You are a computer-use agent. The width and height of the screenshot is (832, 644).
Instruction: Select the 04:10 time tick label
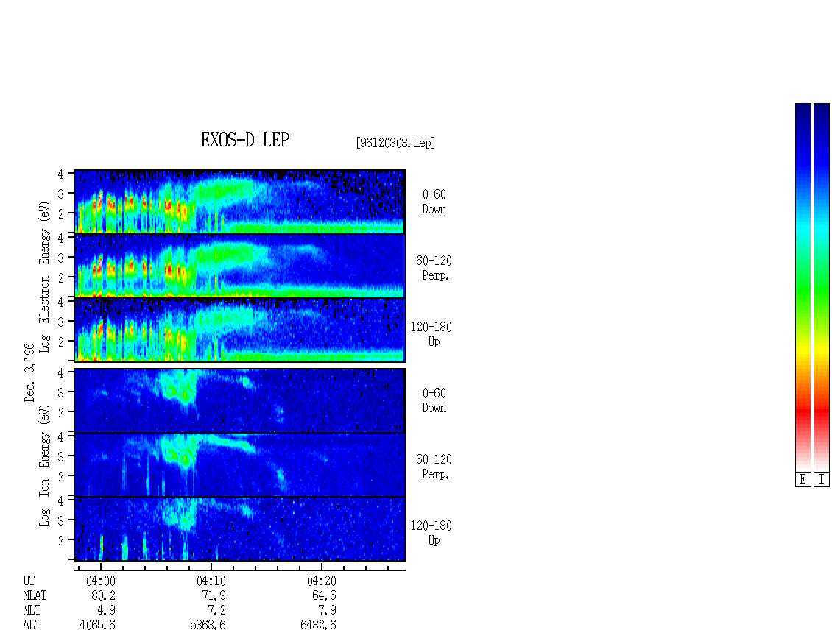click(211, 581)
